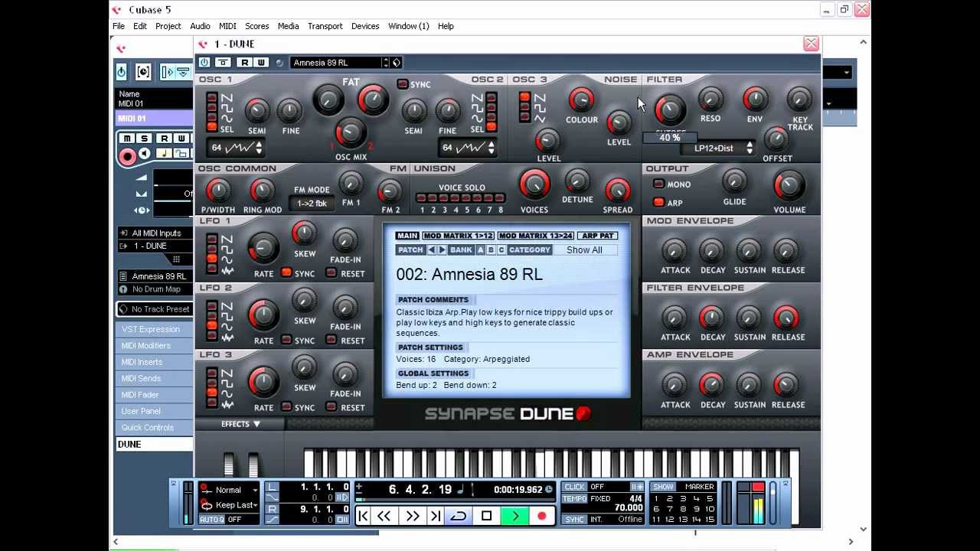Toggle plugin Write automation W button
This screenshot has width=980, height=551.
pyautogui.click(x=261, y=63)
